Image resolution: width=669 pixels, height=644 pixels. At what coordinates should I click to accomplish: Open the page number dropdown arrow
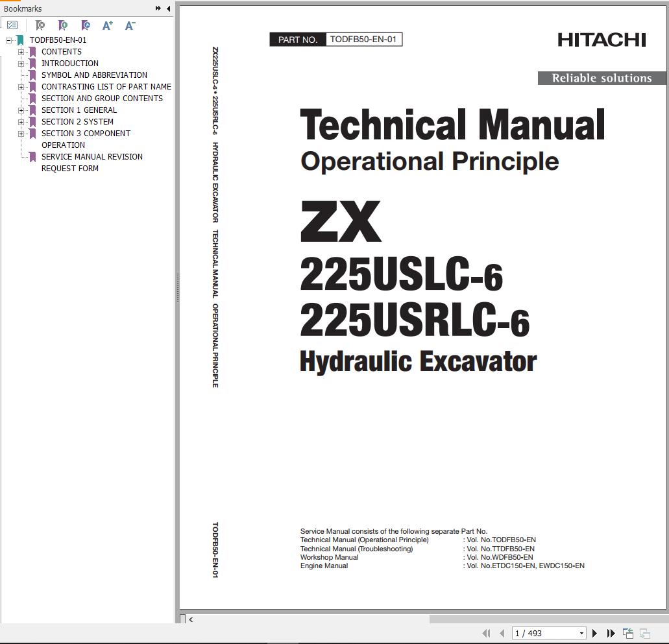tap(581, 634)
